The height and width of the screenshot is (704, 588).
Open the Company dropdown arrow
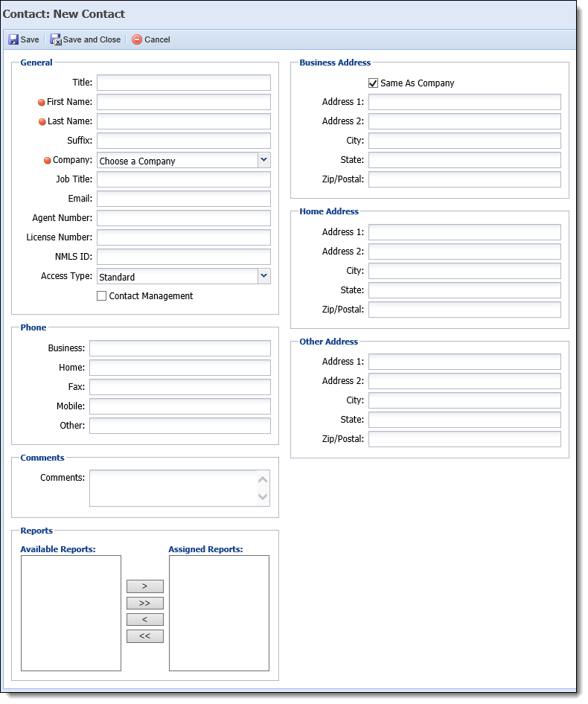click(264, 160)
